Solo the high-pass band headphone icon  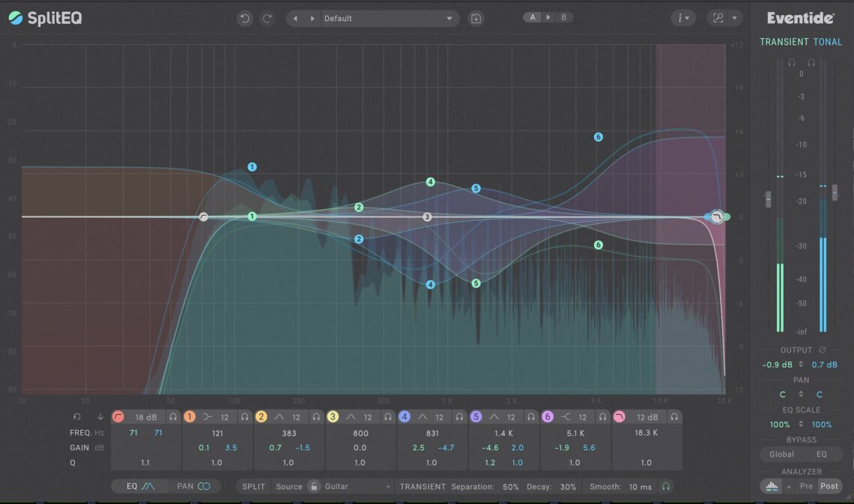172,417
